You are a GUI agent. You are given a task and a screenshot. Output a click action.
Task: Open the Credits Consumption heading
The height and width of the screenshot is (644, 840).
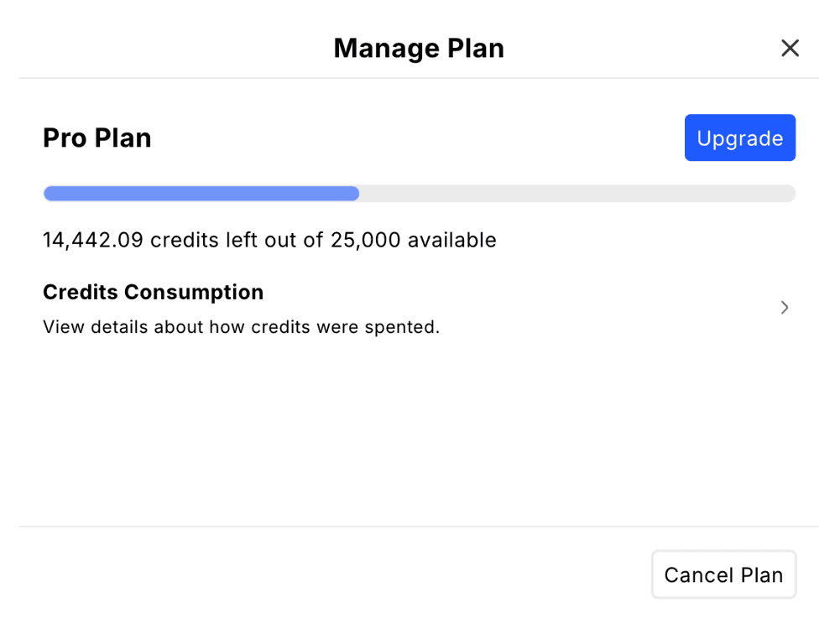point(154,293)
